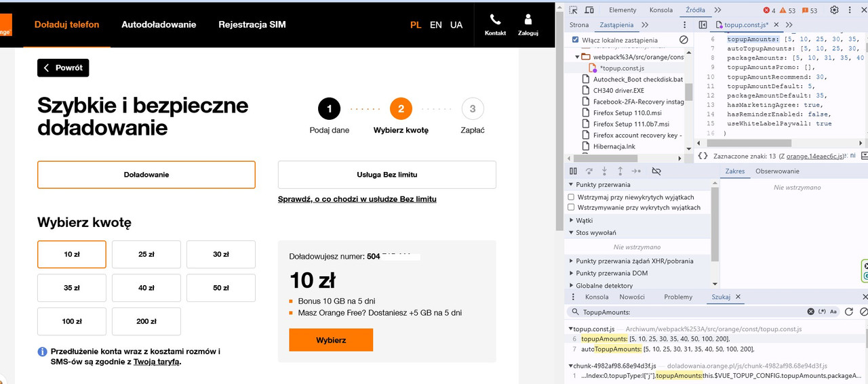This screenshot has width=868, height=384.
Task: Toggle 'Włącz lokalne zastąpienia' checkbox
Action: [x=576, y=40]
